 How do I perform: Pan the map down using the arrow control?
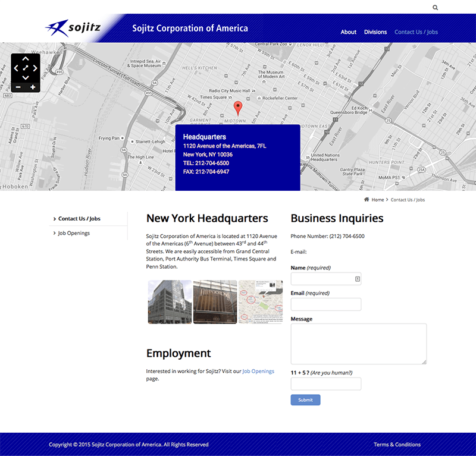[25, 76]
